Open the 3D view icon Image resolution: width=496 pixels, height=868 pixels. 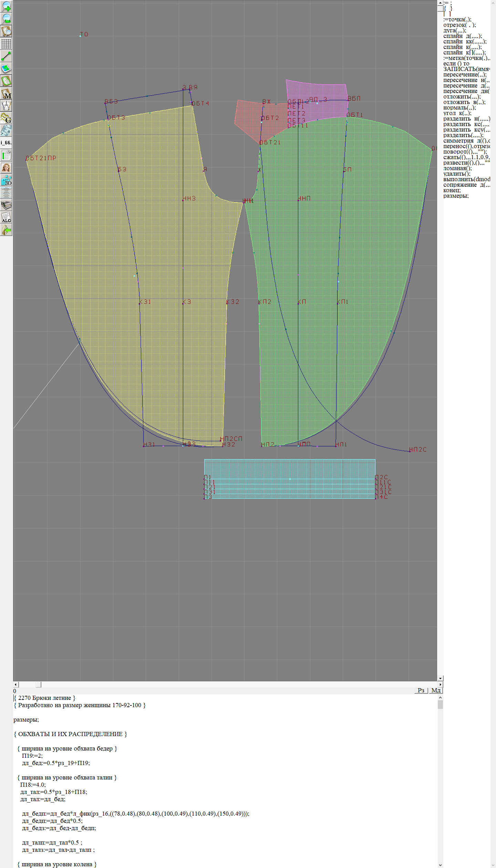tap(6, 180)
